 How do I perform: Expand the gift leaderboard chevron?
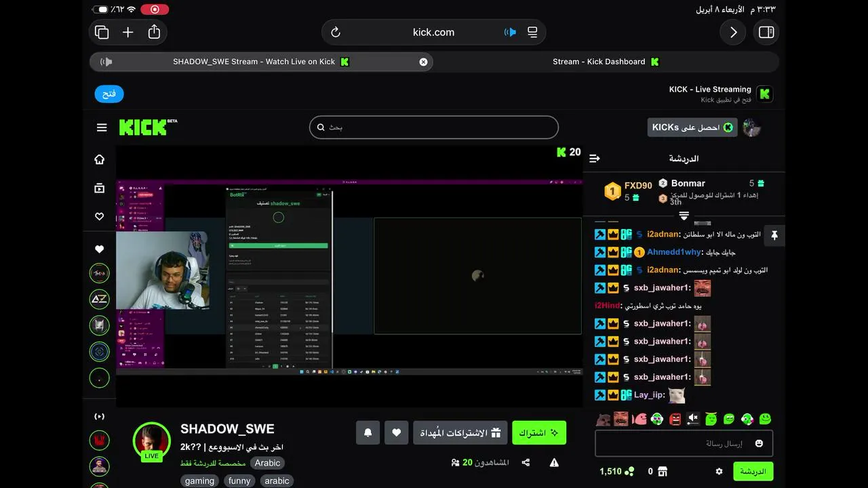[684, 216]
